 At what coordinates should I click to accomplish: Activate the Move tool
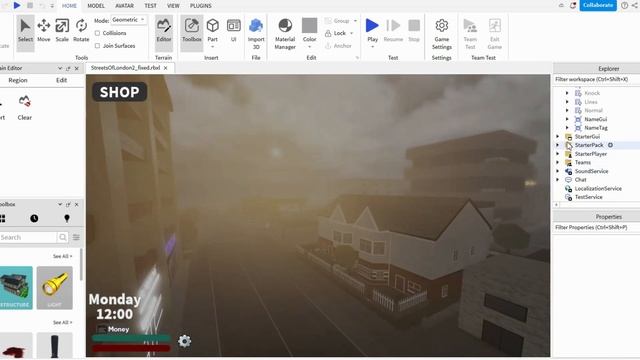(44, 31)
